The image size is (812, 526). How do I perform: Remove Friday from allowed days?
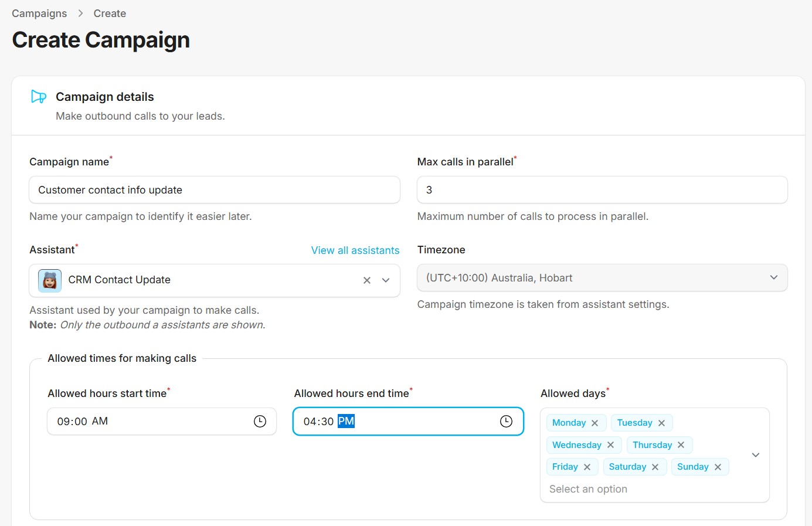587,467
